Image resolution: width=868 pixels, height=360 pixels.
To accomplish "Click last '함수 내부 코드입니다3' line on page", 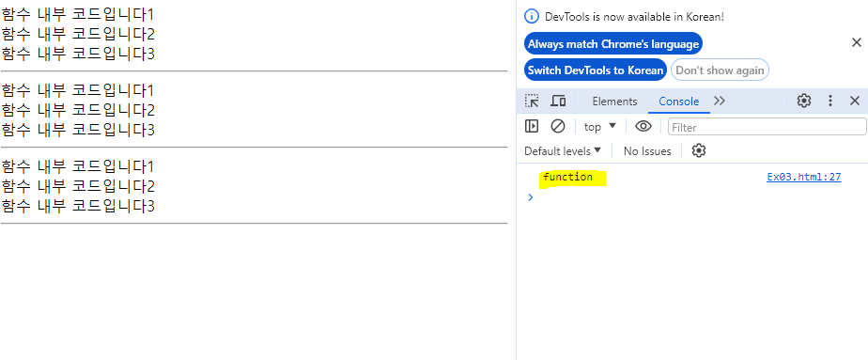I will point(78,206).
